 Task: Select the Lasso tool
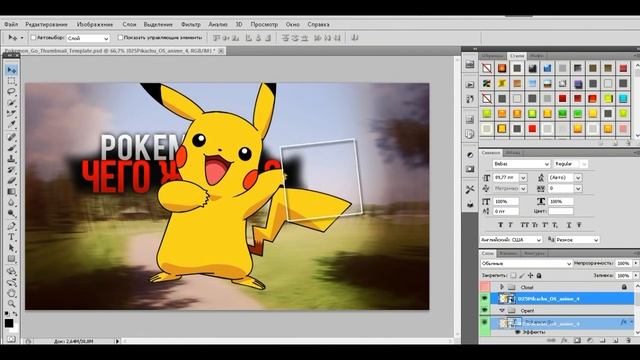click(11, 91)
